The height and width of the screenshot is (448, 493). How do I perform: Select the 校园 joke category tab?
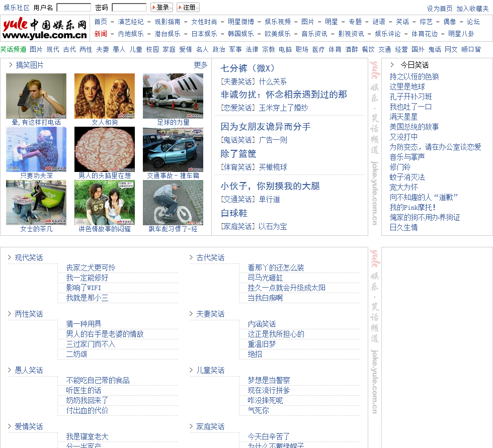click(152, 49)
